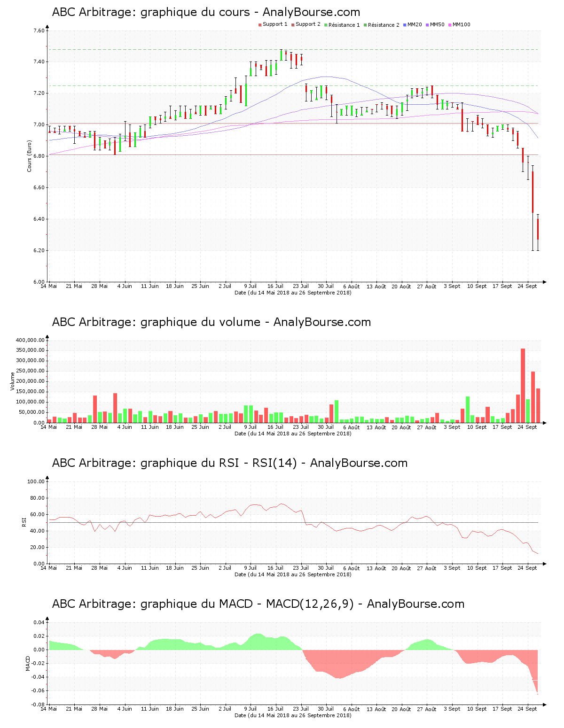This screenshot has height=728, width=564.
Task: Click the 'Cours (Euro)' vertical axis label
Action: click(x=29, y=156)
